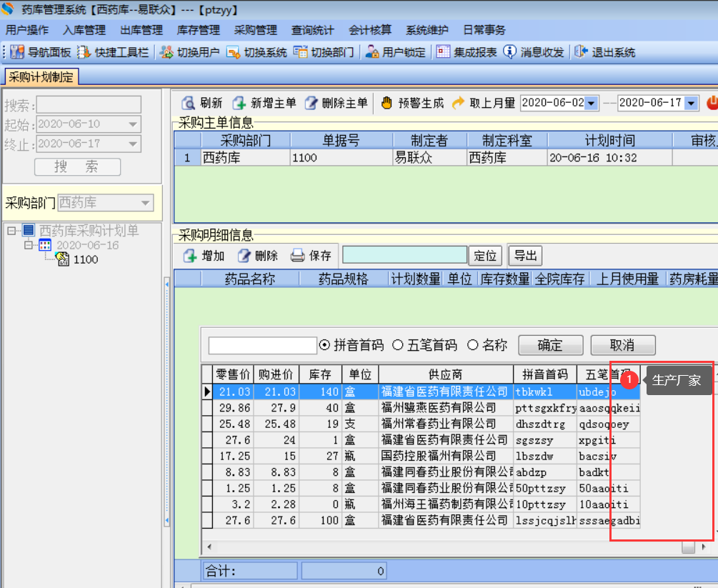Screen dimensions: 718x588
Task: Click the light-blue locate input field
Action: 405,256
